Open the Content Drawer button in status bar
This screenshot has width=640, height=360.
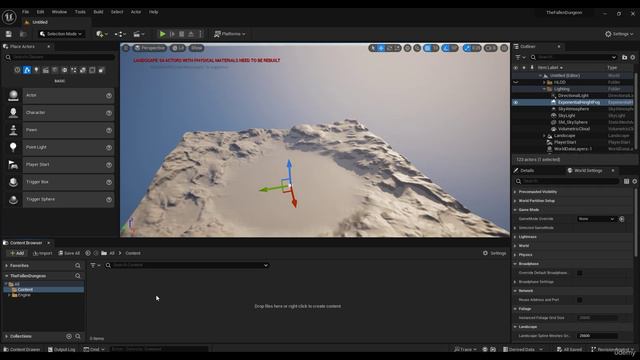pos(22,349)
